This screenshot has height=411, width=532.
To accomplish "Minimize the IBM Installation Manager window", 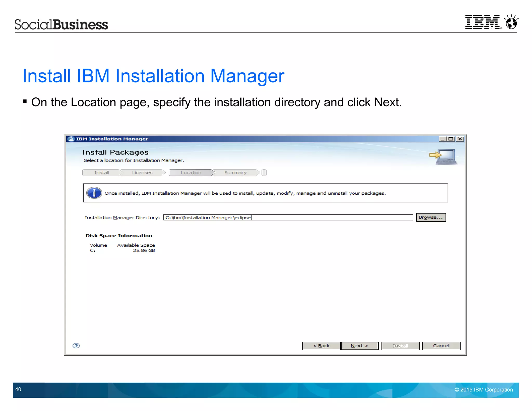I will [x=442, y=139].
